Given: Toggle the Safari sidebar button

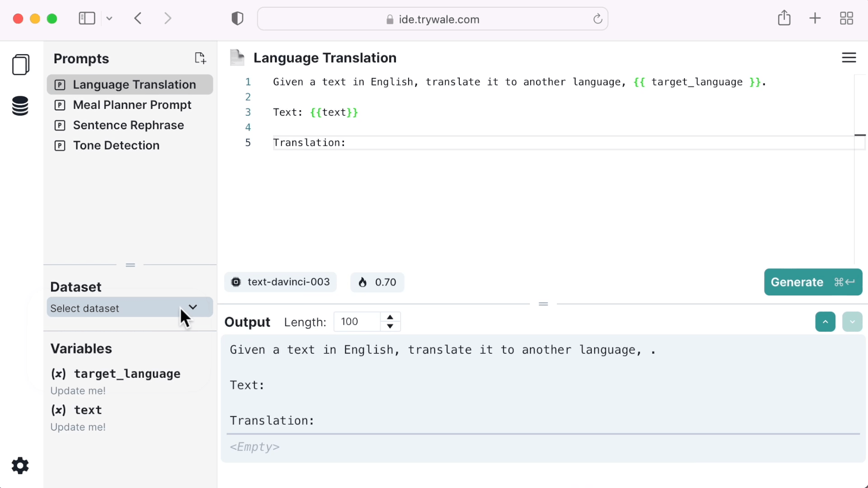Looking at the screenshot, I should tap(87, 19).
